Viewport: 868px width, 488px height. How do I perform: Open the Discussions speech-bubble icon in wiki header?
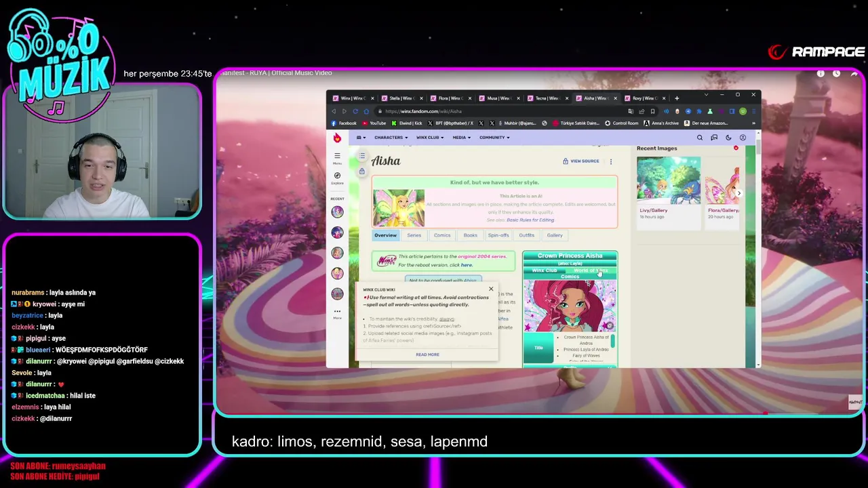(714, 138)
